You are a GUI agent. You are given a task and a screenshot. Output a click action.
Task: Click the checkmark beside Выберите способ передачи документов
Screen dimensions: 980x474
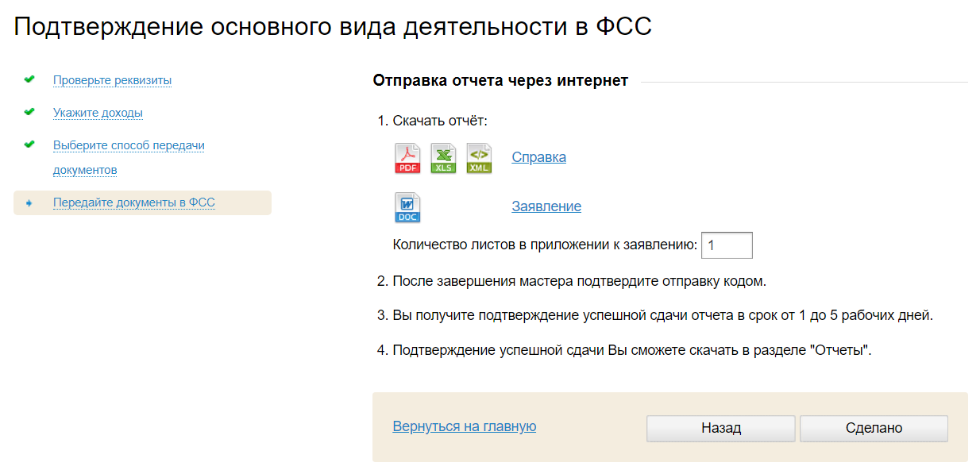29,145
